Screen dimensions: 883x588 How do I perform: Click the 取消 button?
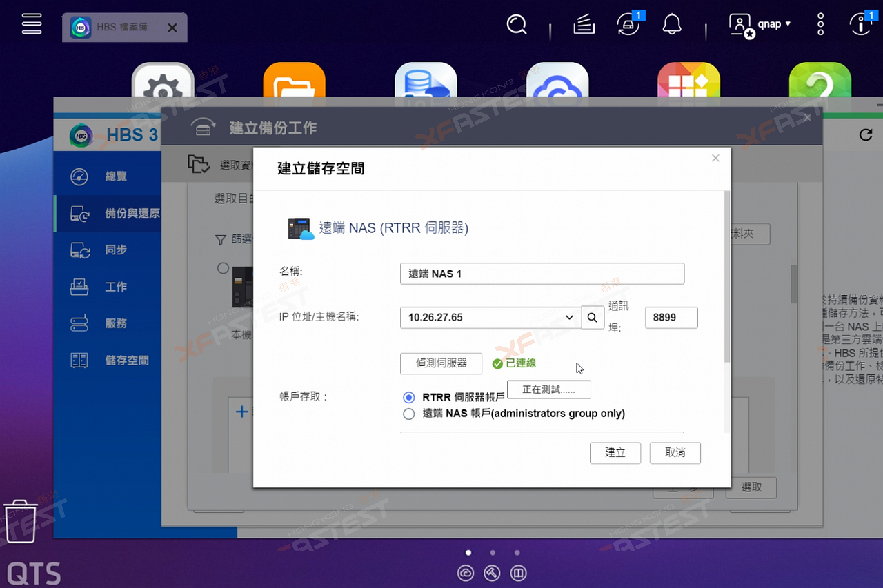coord(675,453)
